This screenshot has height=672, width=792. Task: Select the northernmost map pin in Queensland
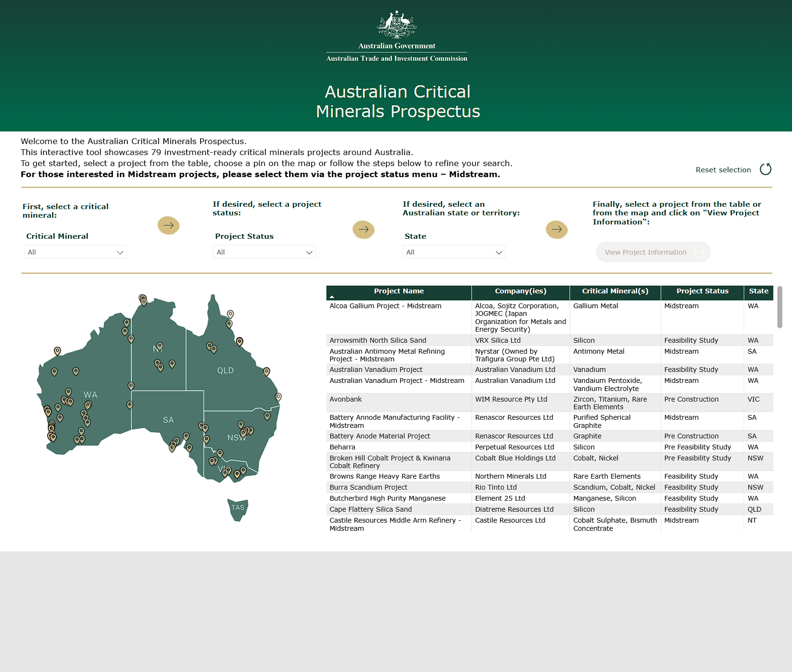pos(230,314)
